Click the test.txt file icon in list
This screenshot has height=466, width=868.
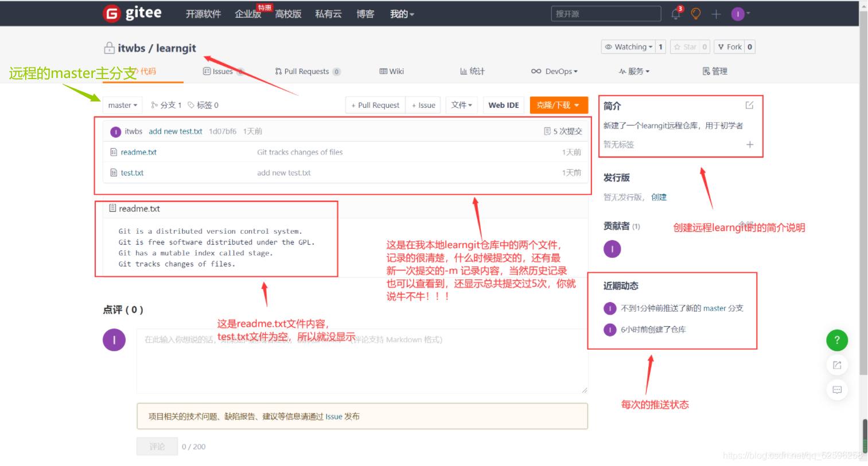[114, 173]
